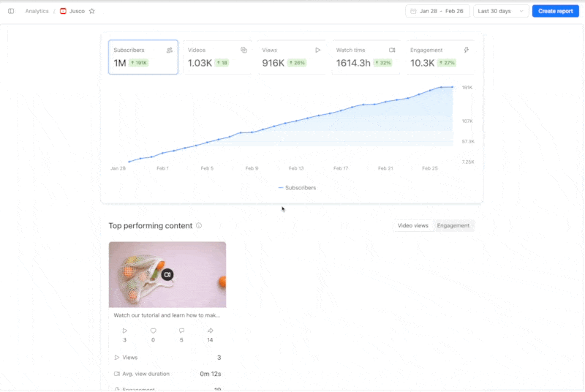Select the Engagement metric card

coord(440,57)
